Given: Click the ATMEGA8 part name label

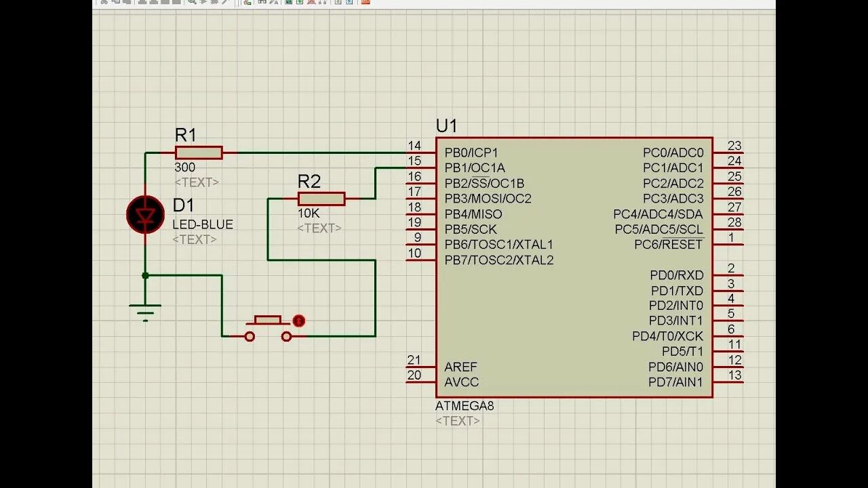Looking at the screenshot, I should [x=465, y=406].
